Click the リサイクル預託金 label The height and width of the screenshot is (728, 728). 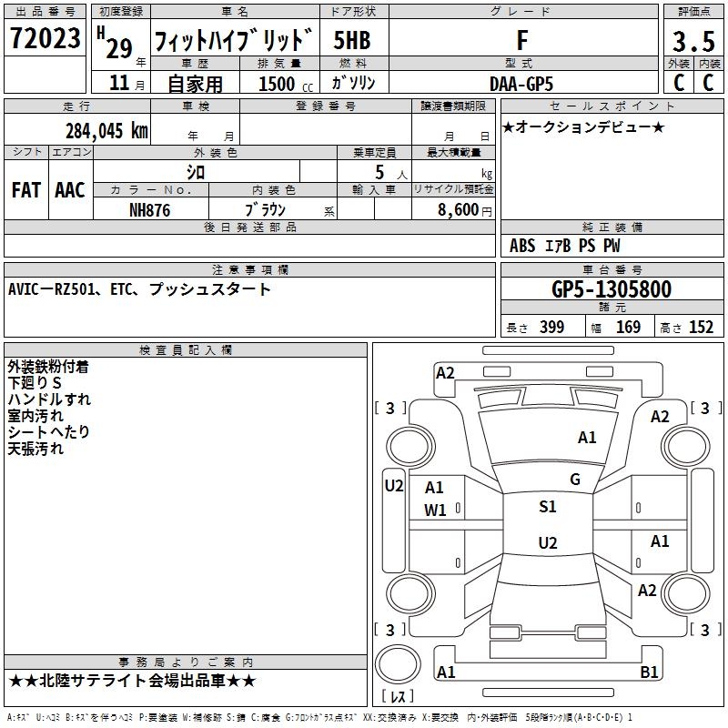click(x=453, y=189)
